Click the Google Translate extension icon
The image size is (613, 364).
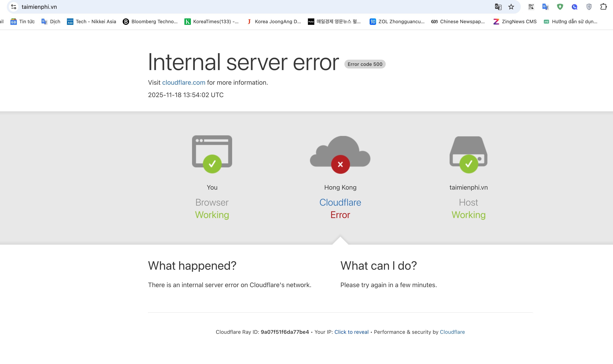pos(545,7)
